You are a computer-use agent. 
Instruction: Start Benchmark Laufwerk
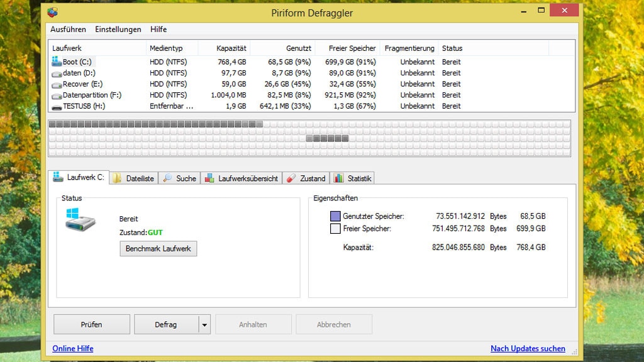[x=158, y=249]
